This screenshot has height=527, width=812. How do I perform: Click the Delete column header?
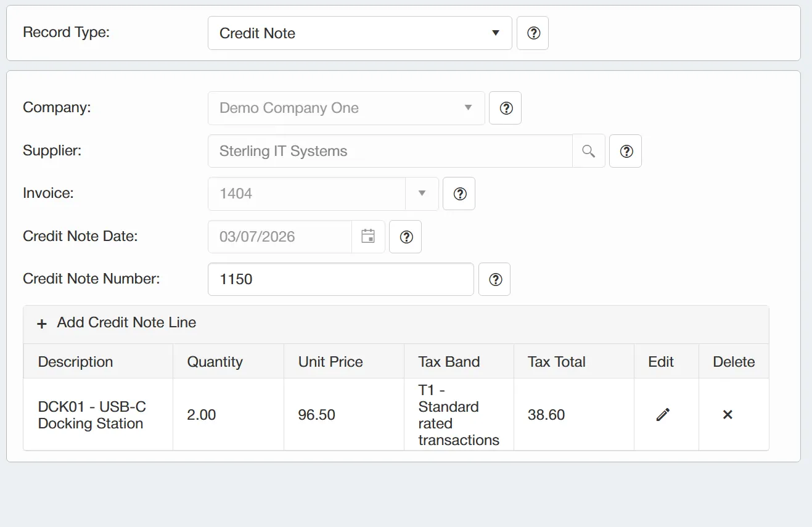point(734,362)
